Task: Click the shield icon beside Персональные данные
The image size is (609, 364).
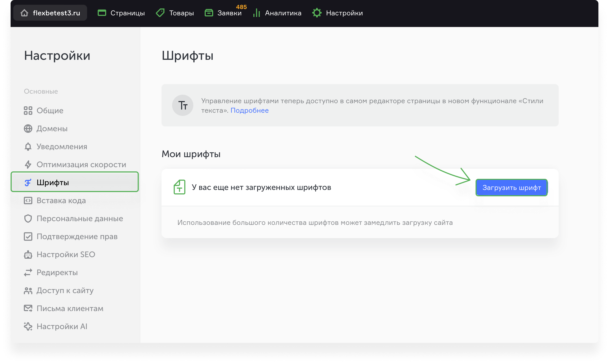Action: 28,219
